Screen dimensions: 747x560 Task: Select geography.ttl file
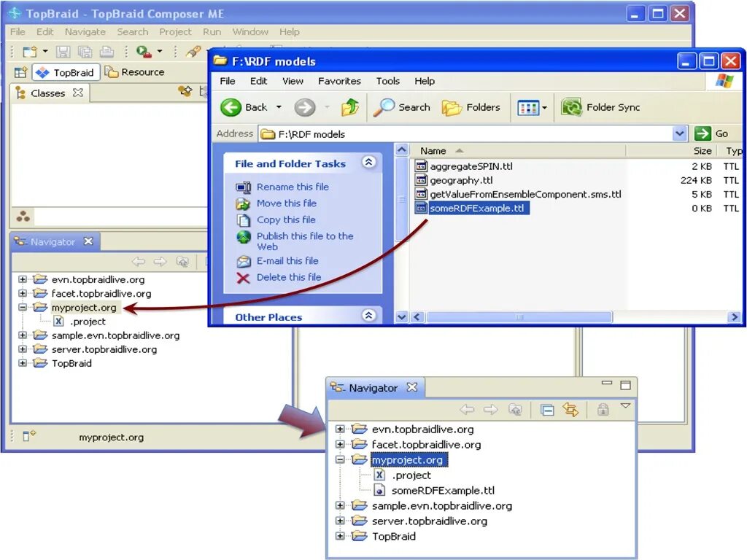[461, 180]
